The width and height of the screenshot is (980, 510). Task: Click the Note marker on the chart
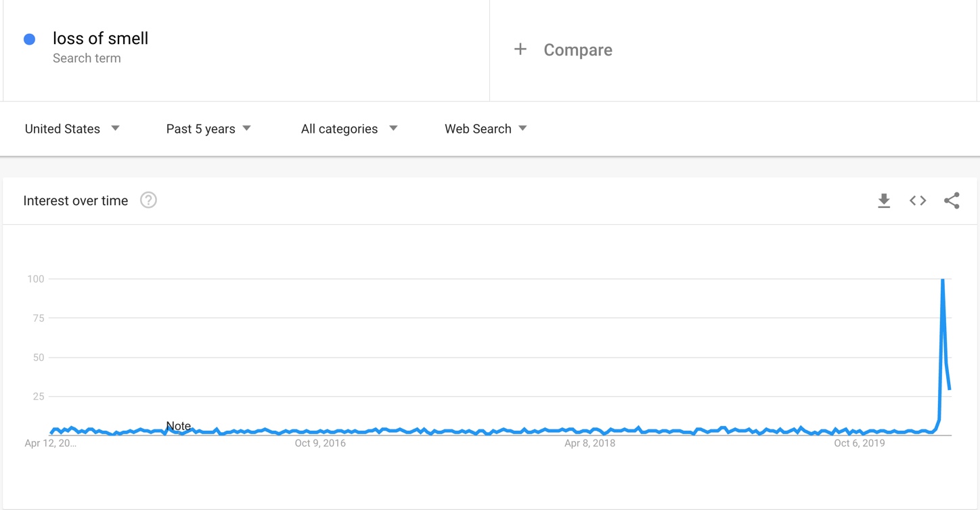(x=178, y=426)
